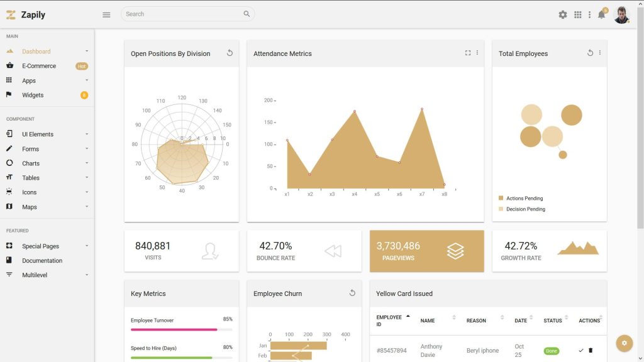Expand the E-Commerce sidebar menu

coord(38,65)
